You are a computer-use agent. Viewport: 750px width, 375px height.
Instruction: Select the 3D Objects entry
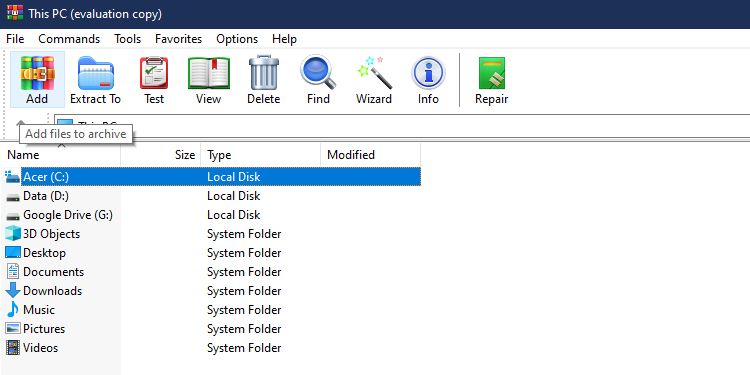point(51,234)
